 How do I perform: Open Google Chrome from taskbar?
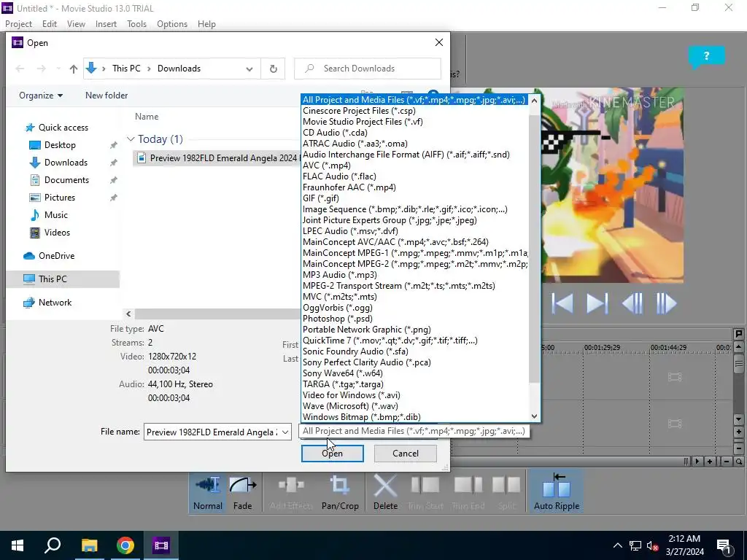[x=125, y=545]
